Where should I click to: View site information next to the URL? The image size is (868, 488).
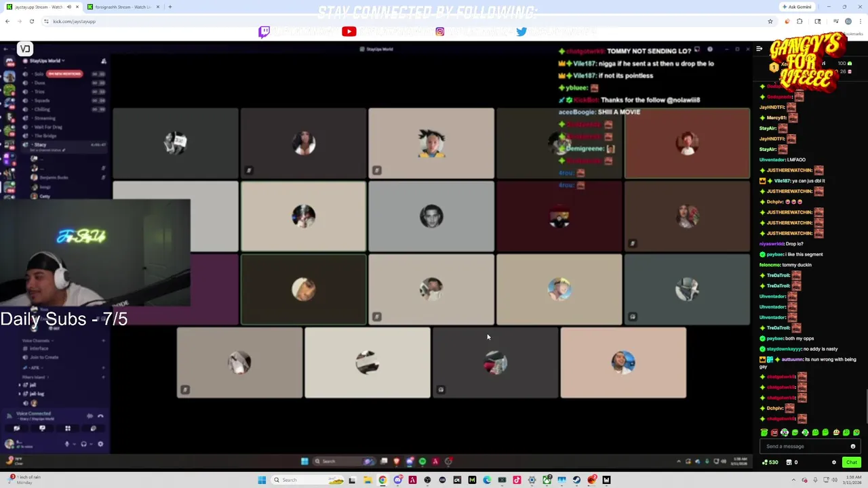[46, 21]
